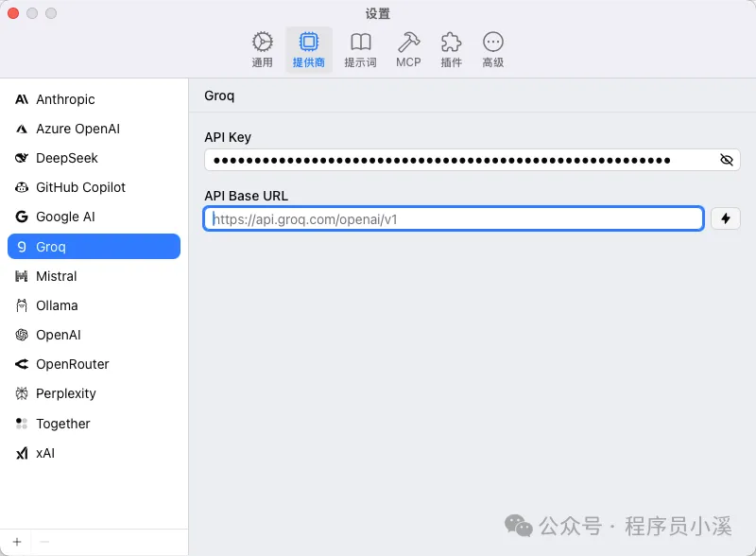Screen dimensions: 756x556
Task: Open the 提示词 prompts tab
Action: tap(360, 50)
